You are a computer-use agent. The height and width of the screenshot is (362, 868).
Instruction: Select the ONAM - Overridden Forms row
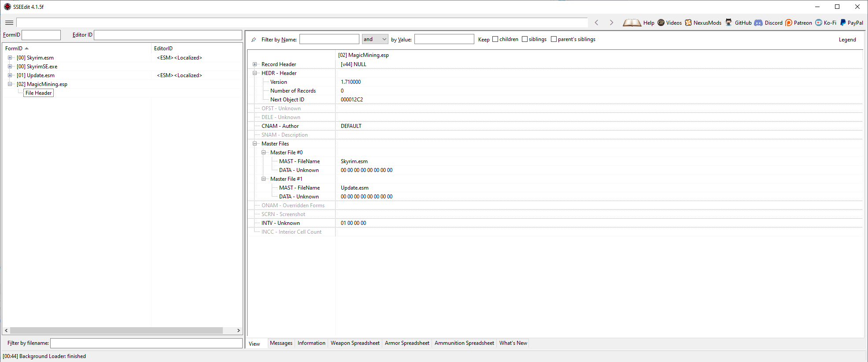555,205
